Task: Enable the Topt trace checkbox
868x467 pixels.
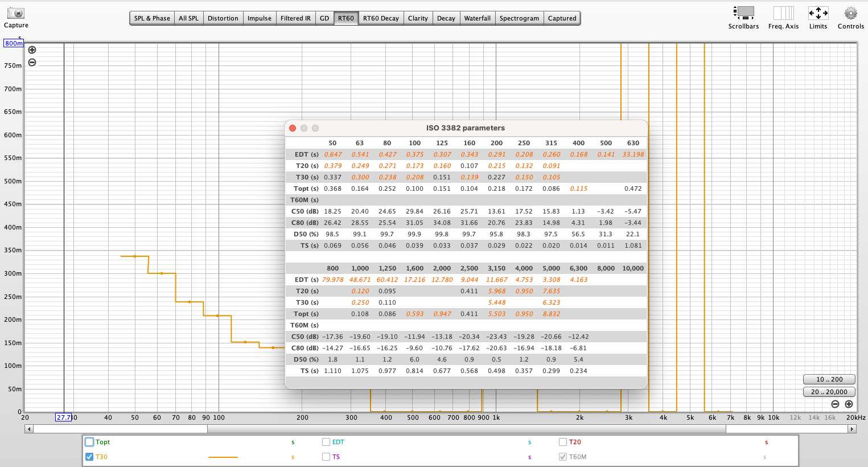Action: 89,442
